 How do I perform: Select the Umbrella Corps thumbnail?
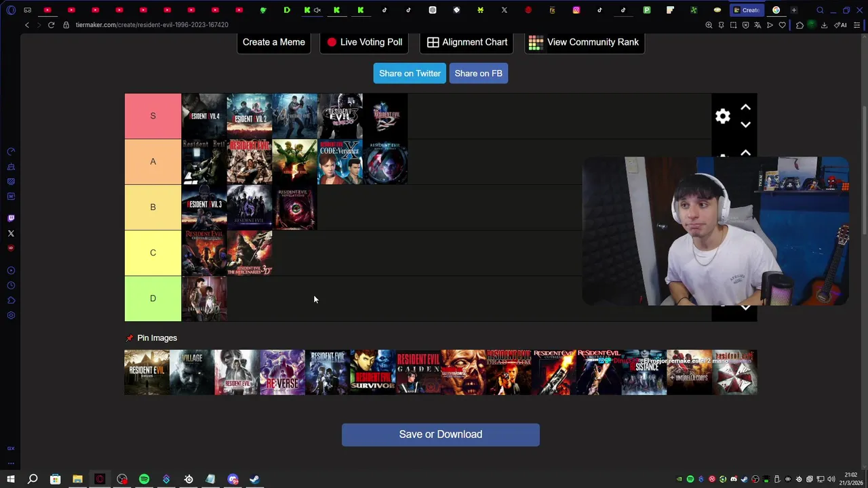[689, 372]
